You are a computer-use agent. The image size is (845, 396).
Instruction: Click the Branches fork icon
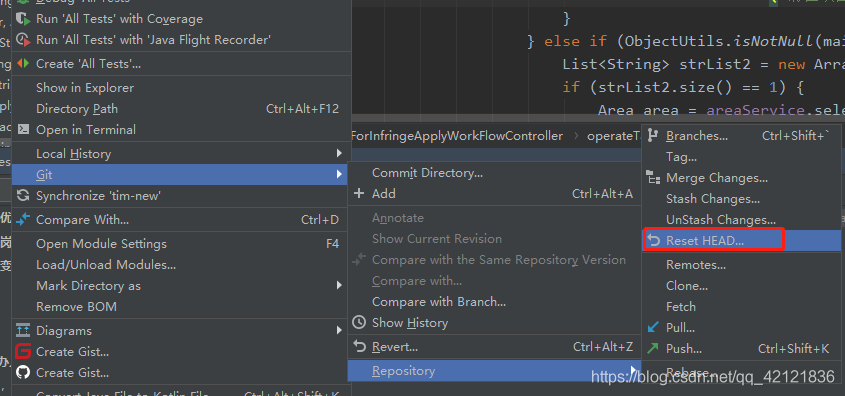tap(654, 136)
